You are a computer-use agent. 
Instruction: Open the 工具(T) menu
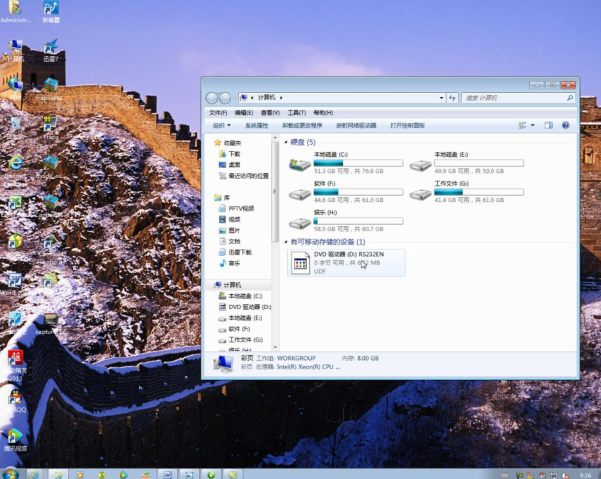coord(297,113)
